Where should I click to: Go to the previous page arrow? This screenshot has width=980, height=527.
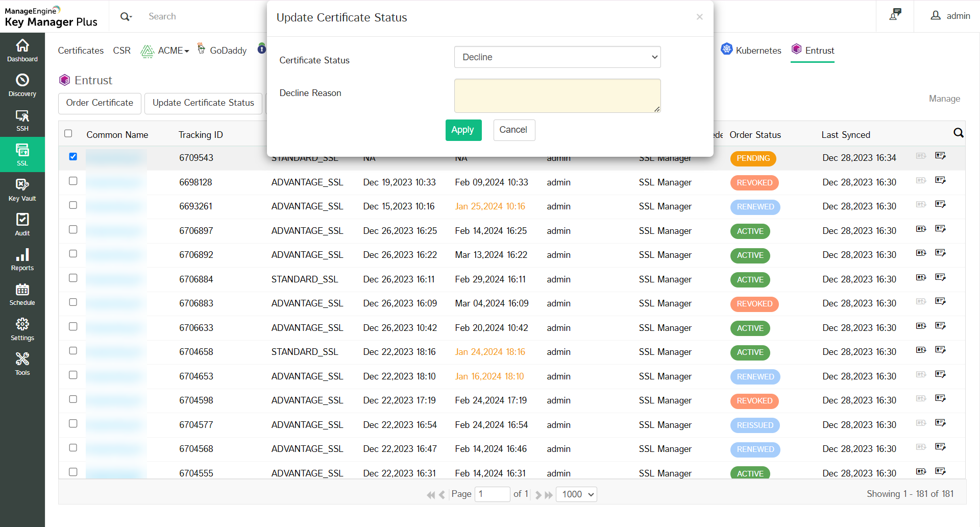pos(442,494)
